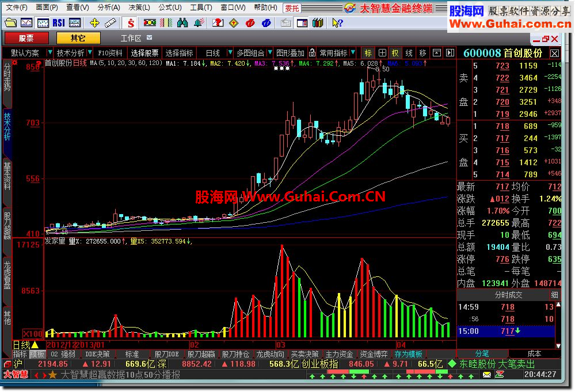Screen dimensions: 575x392
Task: Click the yellow star icon in status bar
Action: (x=53, y=374)
